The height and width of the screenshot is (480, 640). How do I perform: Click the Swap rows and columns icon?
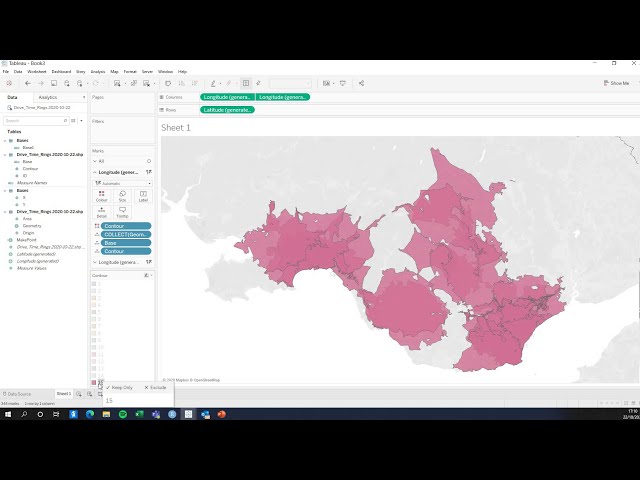(168, 83)
